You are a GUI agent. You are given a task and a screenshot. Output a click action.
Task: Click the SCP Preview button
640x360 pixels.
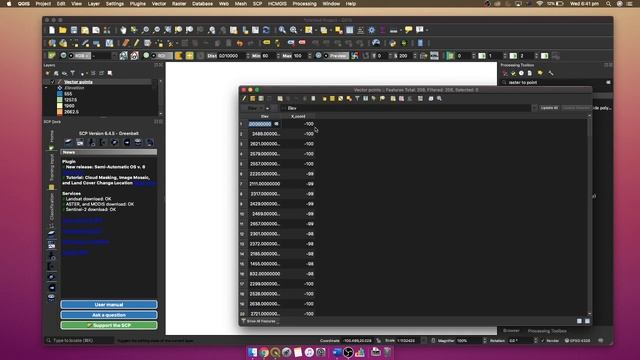(x=338, y=56)
